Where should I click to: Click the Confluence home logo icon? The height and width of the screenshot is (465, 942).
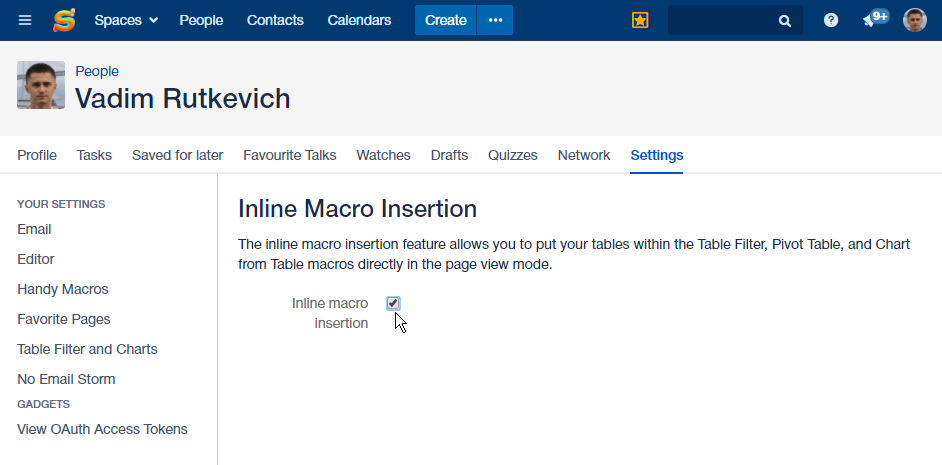(65, 20)
